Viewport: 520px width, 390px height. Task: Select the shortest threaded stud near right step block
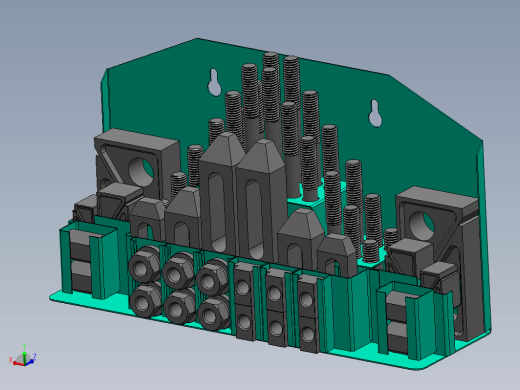(390, 238)
